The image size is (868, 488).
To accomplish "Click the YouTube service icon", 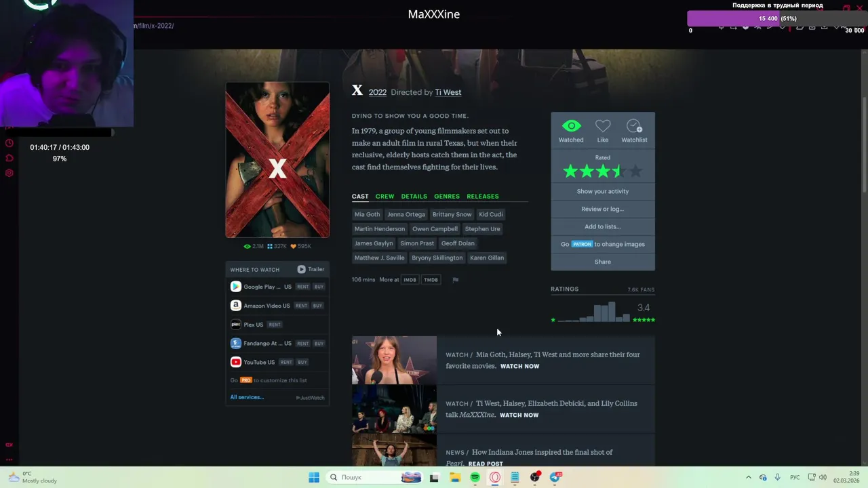I will pos(235,362).
